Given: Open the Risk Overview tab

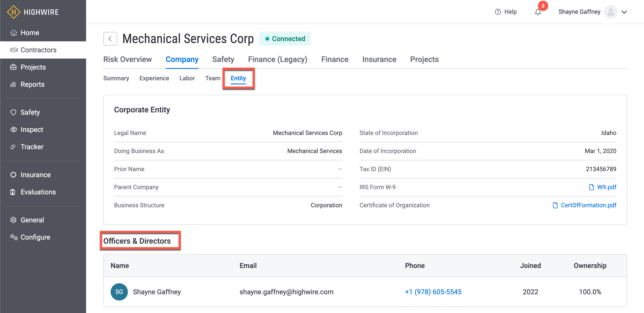Looking at the screenshot, I should click(127, 59).
